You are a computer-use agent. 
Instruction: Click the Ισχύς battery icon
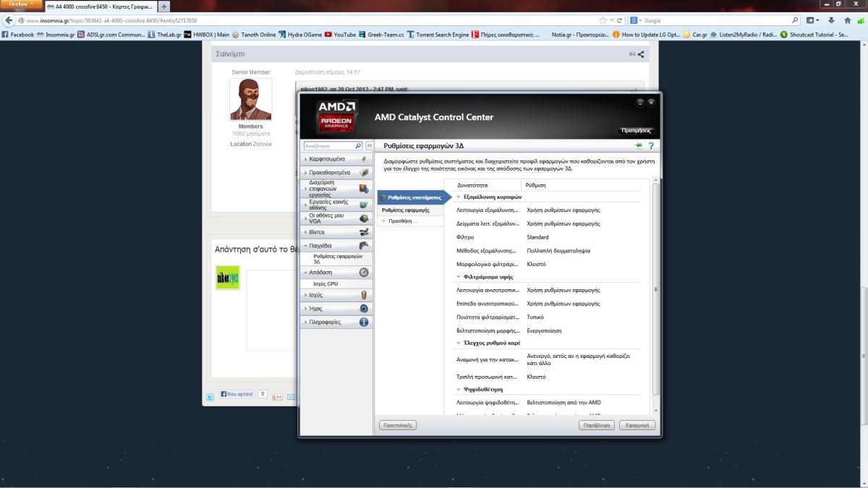[x=364, y=295]
